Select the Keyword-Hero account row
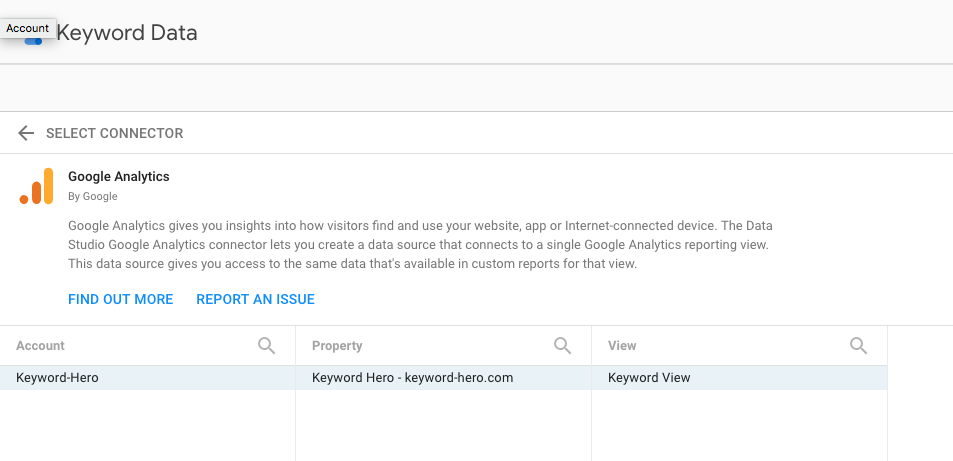Viewport: 953px width, 461px height. [x=148, y=378]
